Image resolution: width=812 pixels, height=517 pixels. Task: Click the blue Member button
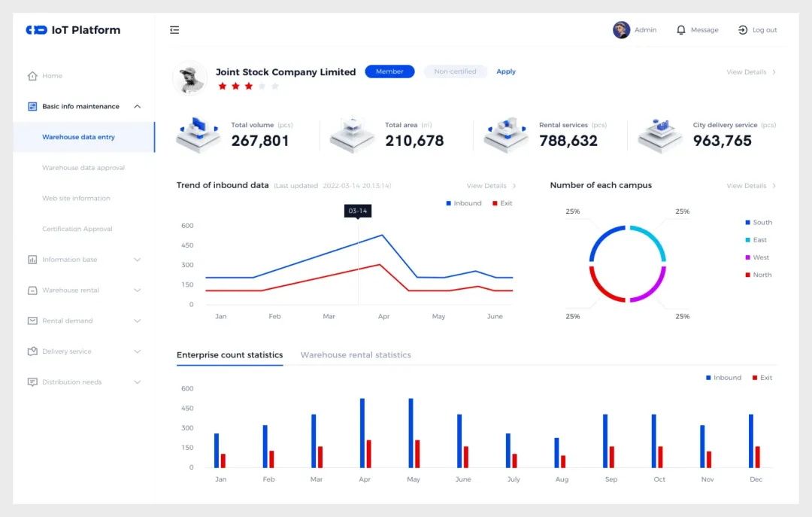click(x=390, y=71)
